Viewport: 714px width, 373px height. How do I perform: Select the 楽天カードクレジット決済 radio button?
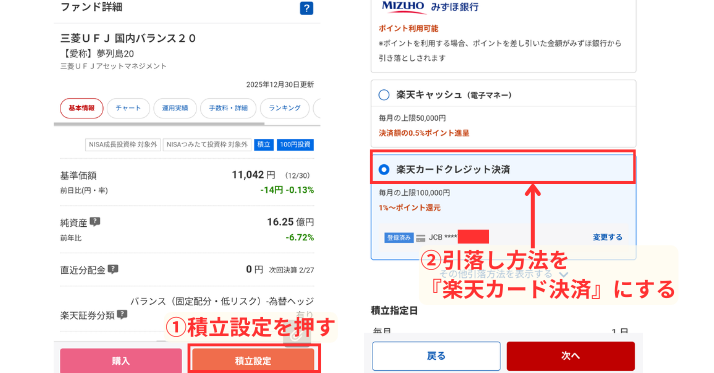(384, 169)
